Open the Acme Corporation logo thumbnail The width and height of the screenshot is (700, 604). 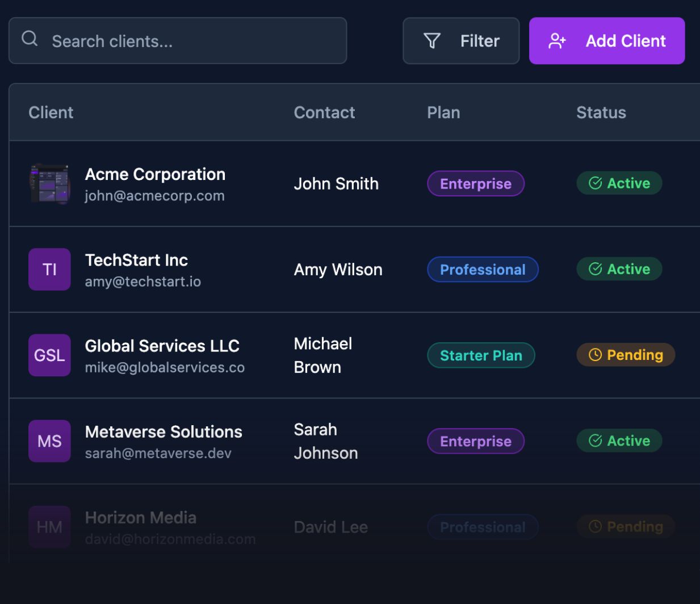click(x=49, y=184)
